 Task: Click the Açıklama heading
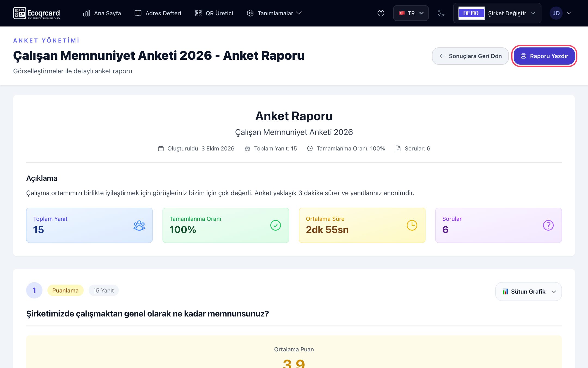[42, 178]
